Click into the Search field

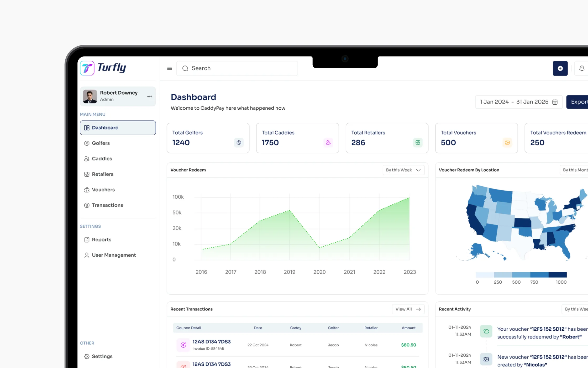pos(237,68)
